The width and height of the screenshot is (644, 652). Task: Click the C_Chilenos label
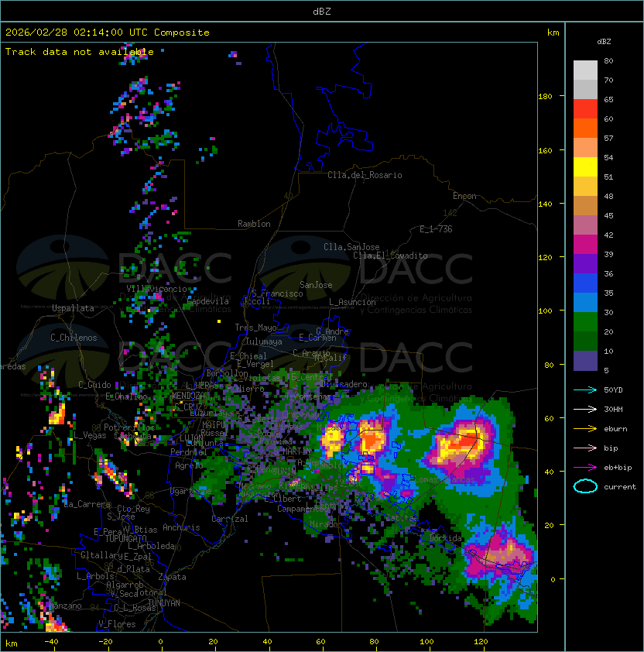click(74, 338)
